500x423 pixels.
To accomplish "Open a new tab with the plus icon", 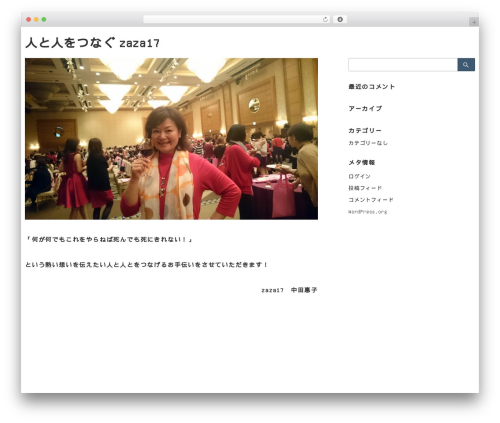I will coord(474,22).
